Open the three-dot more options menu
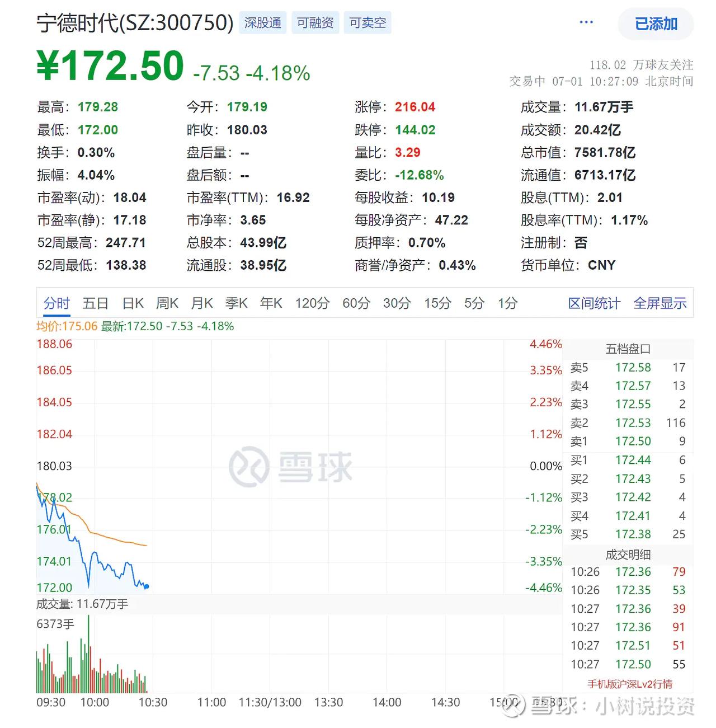716x728 pixels. coord(586,22)
